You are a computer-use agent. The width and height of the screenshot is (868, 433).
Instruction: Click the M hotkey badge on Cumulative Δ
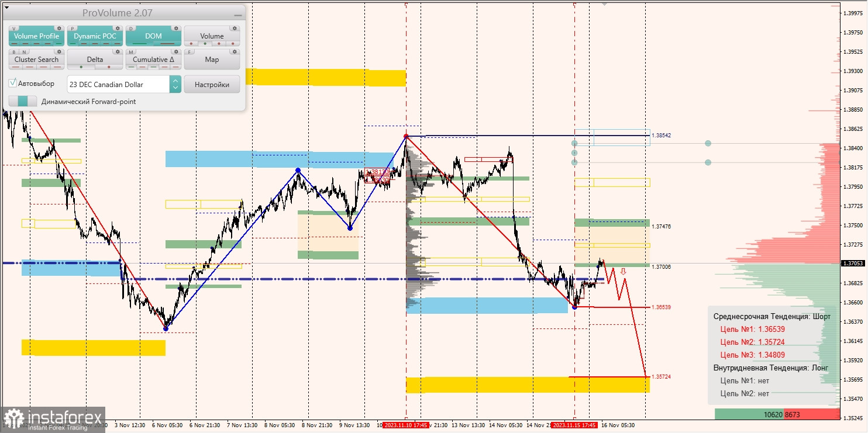(131, 51)
